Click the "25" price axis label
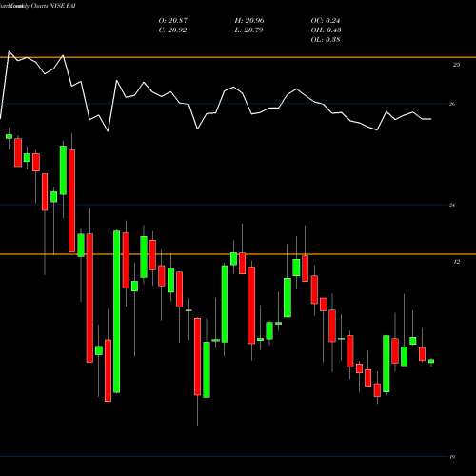Image resolution: width=476 pixels, height=476 pixels. click(456, 65)
